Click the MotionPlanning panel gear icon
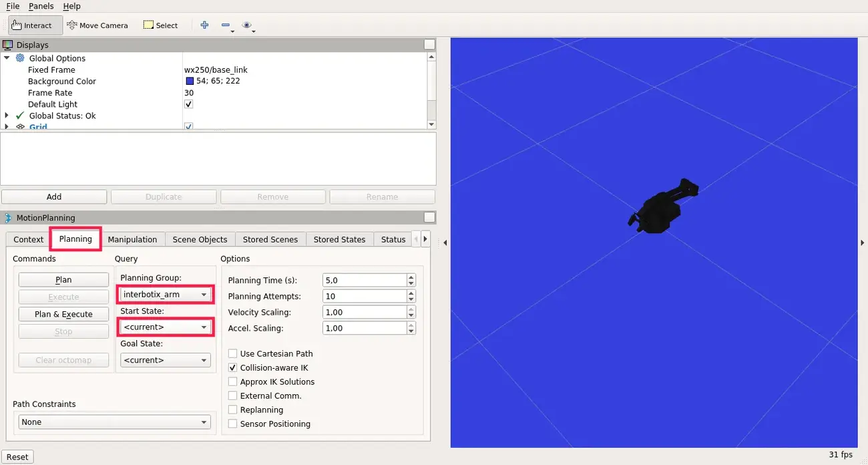This screenshot has height=465, width=868. (7, 217)
